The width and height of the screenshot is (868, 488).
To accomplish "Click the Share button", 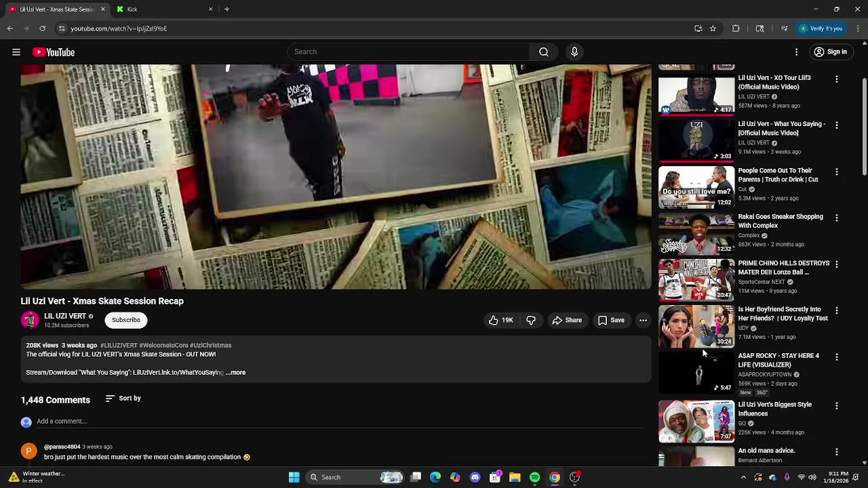I will 567,321.
